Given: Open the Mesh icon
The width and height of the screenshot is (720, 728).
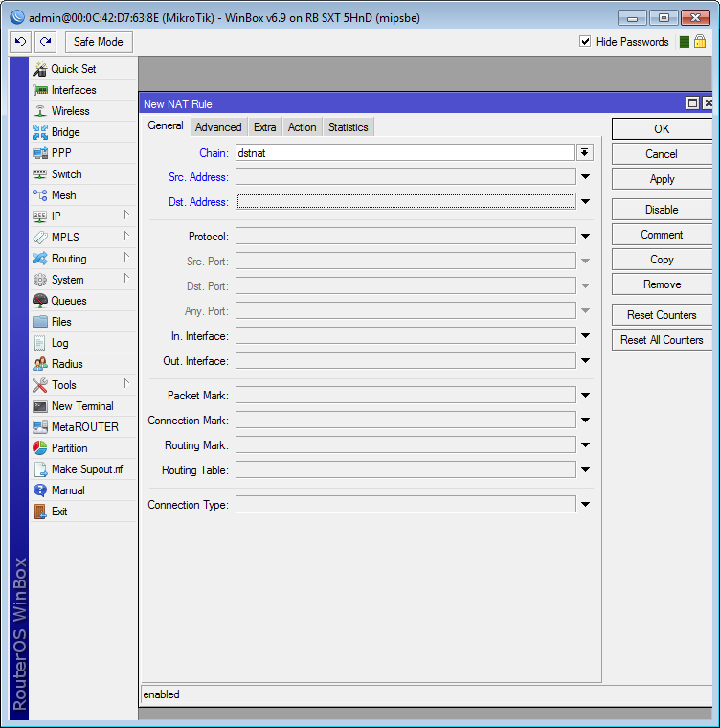Looking at the screenshot, I should coord(40,195).
